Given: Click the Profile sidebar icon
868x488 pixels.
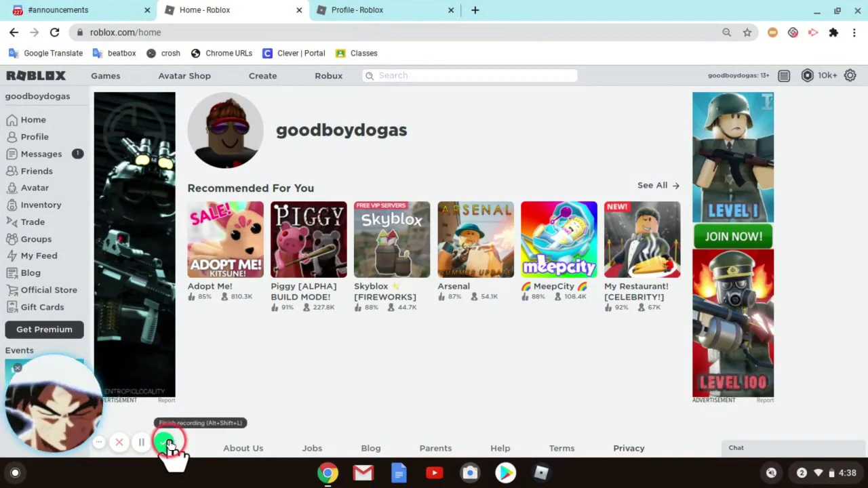Looking at the screenshot, I should 12,137.
